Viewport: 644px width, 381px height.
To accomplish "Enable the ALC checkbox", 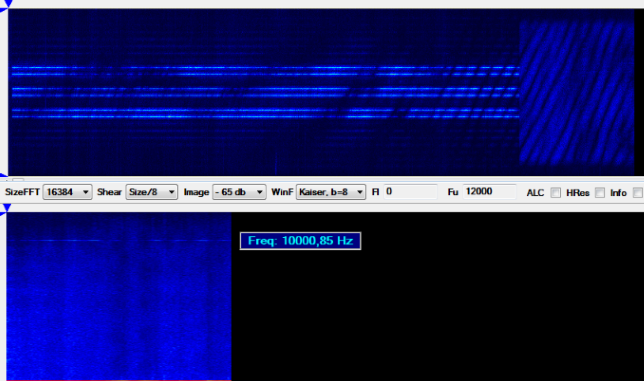I will pyautogui.click(x=555, y=193).
